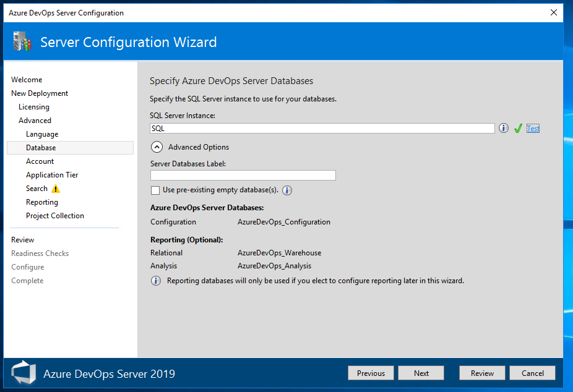Click the server wizard icon in header
573x392 pixels.
click(22, 41)
